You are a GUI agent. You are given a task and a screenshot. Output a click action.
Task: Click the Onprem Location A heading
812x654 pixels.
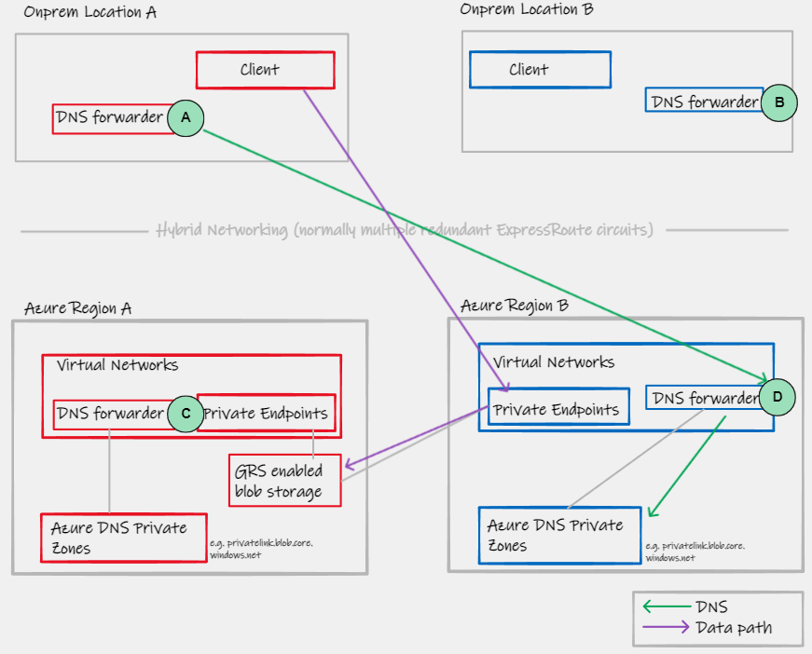[91, 13]
